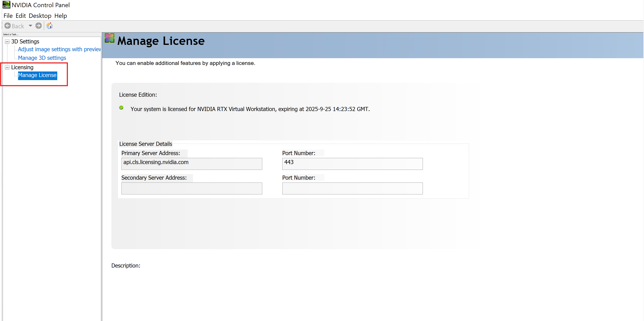
Task: Click the primary Port Number field
Action: [352, 164]
